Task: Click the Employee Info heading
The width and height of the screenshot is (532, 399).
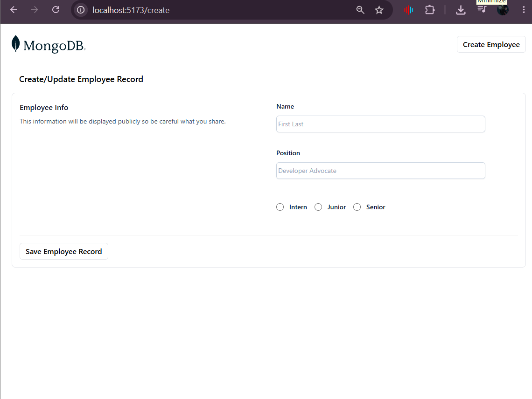Action: point(44,108)
